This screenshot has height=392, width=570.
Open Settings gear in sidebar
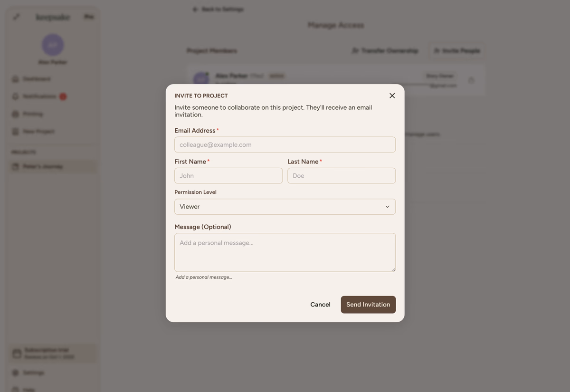[x=15, y=373]
